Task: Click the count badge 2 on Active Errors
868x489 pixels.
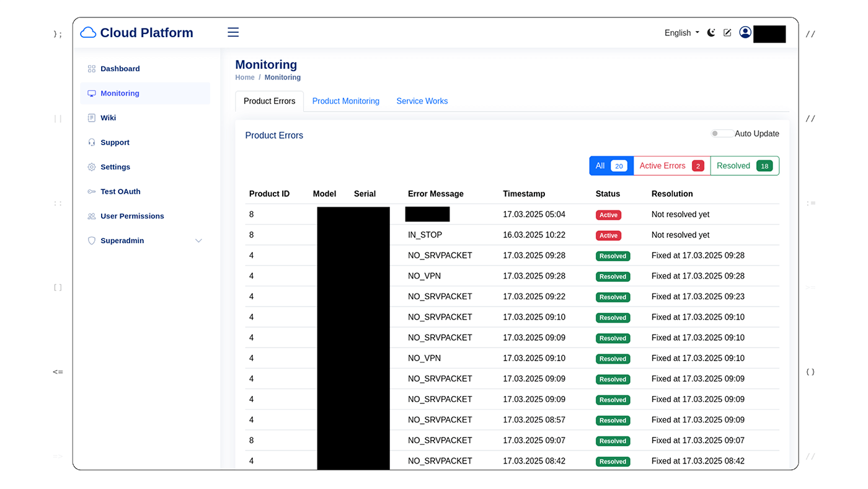Action: click(698, 166)
